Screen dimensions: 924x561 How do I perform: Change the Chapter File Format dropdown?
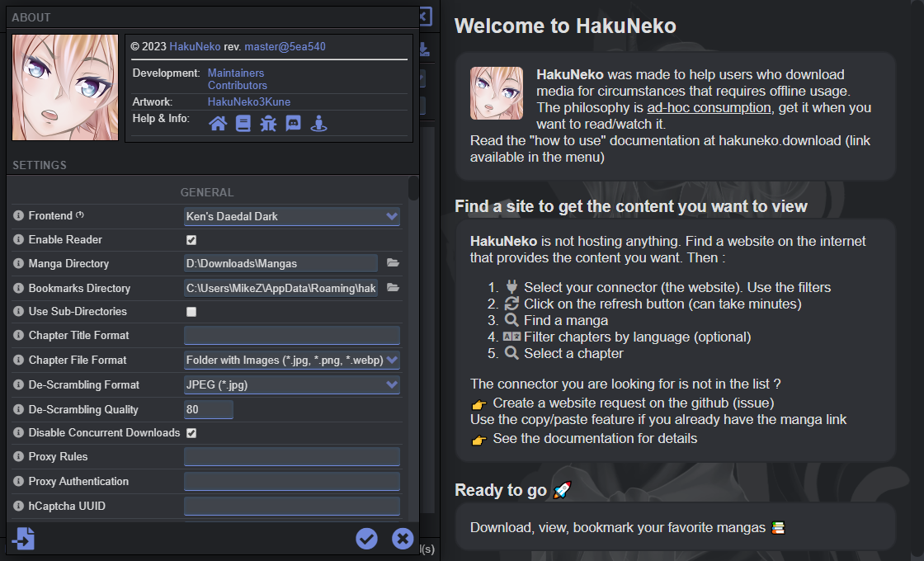[x=292, y=360]
